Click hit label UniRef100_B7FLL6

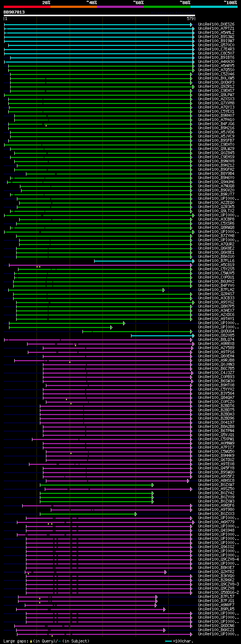pyautogui.click(x=216, y=261)
